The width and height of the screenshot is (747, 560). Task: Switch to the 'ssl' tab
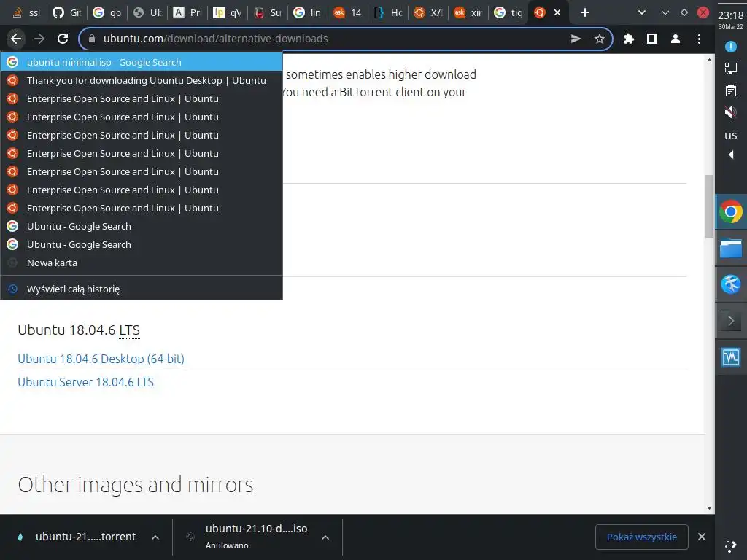point(27,13)
